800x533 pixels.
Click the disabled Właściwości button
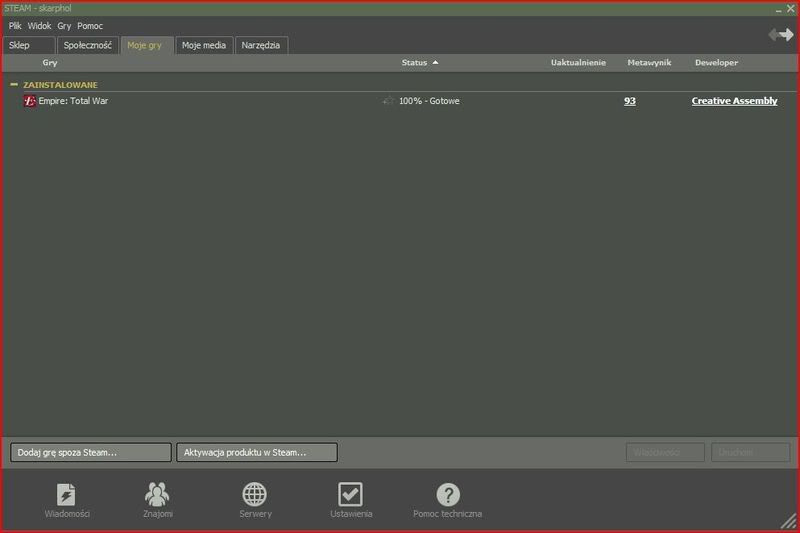click(665, 452)
